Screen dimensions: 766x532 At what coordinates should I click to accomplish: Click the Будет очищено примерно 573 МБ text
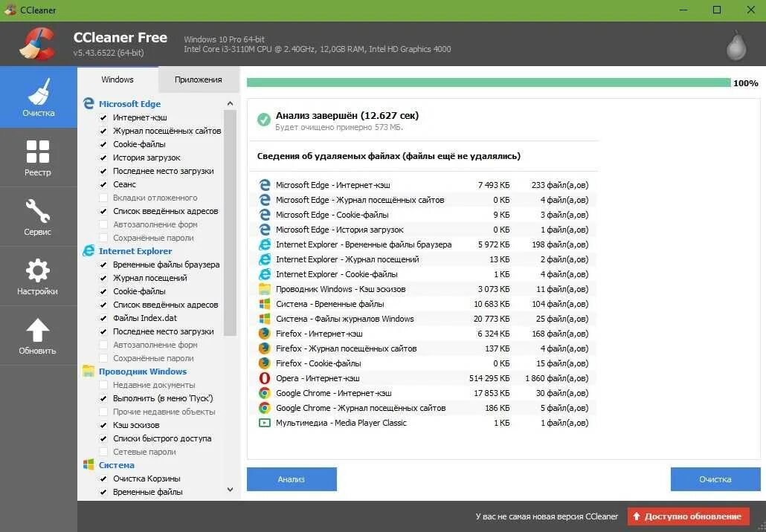(x=339, y=127)
